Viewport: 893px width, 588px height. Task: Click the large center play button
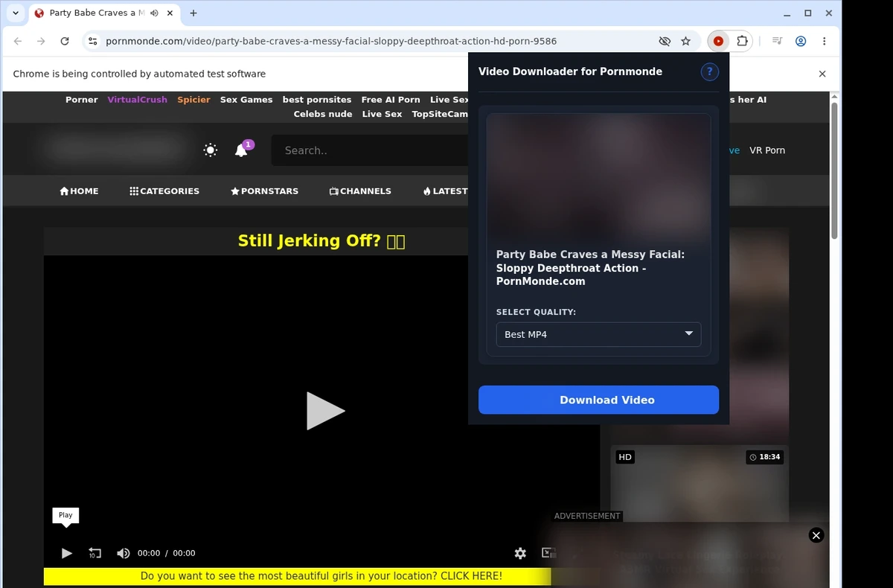coord(325,411)
